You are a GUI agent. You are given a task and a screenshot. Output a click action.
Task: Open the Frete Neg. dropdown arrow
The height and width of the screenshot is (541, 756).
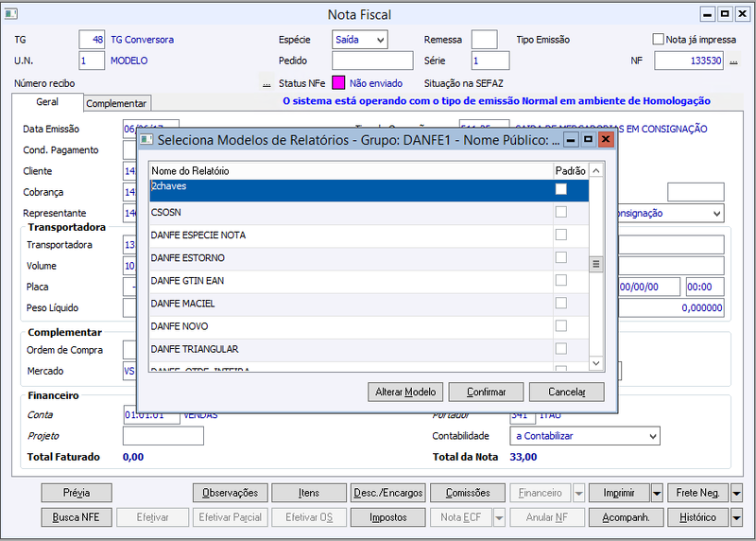pyautogui.click(x=736, y=493)
